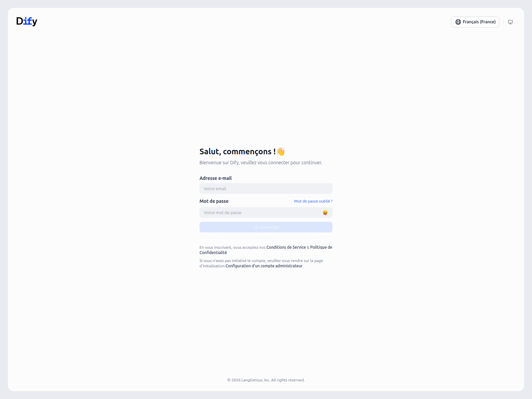Go to Configuration d'un compte administrateur
The width and height of the screenshot is (532, 399).
click(264, 266)
